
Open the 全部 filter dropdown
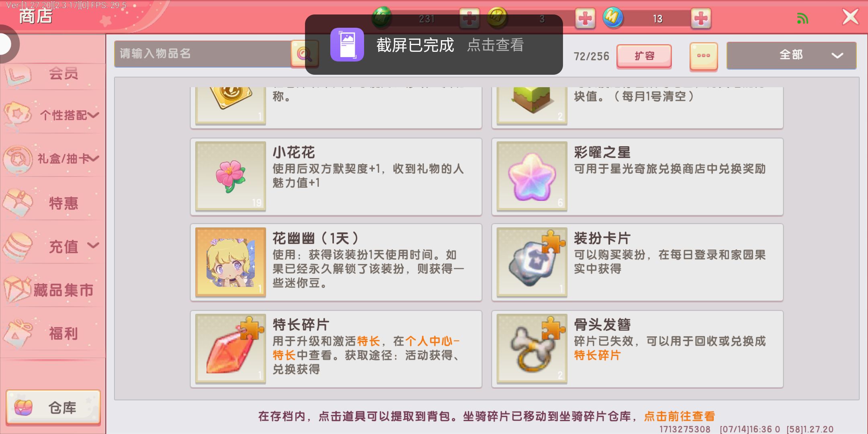pos(791,55)
